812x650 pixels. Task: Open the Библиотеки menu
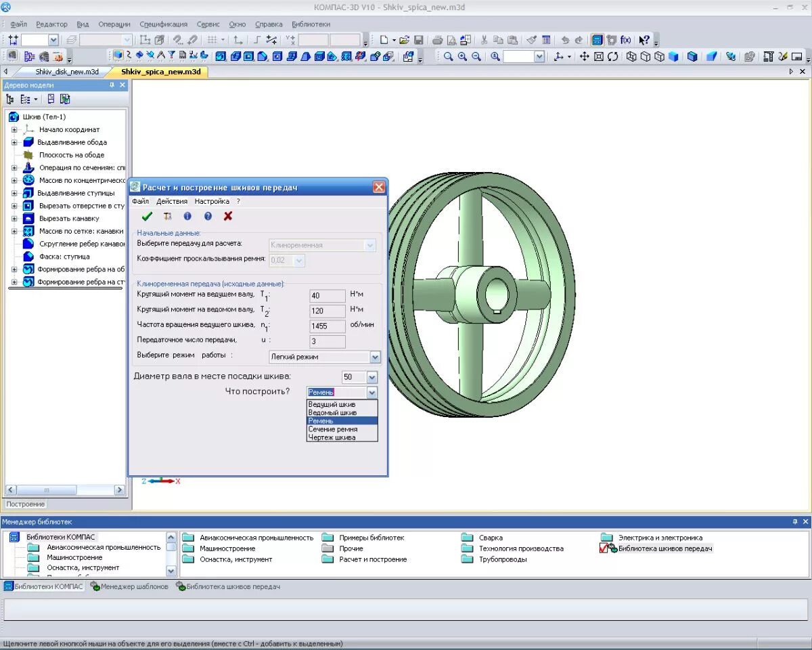311,24
